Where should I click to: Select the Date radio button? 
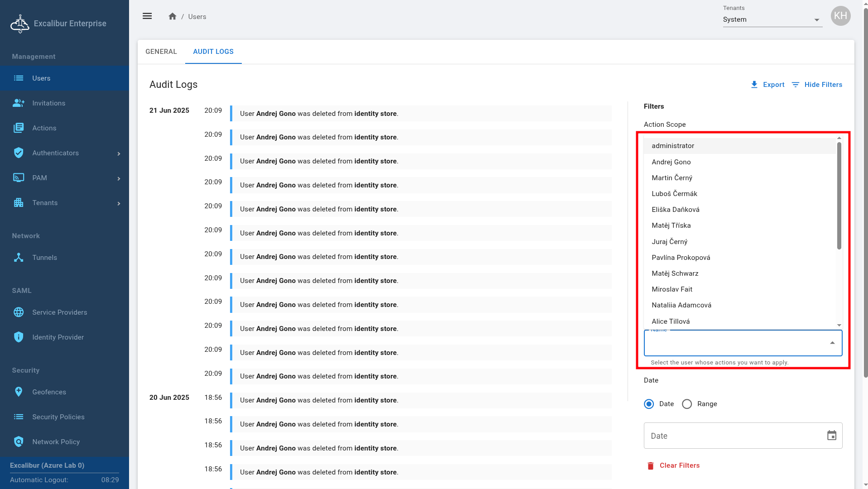point(649,404)
